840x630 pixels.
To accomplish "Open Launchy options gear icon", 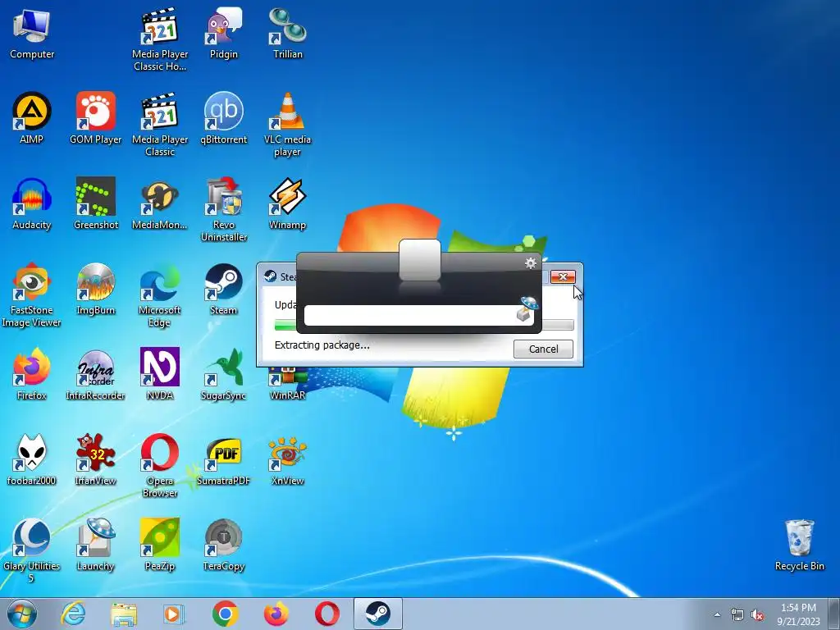I will [531, 263].
